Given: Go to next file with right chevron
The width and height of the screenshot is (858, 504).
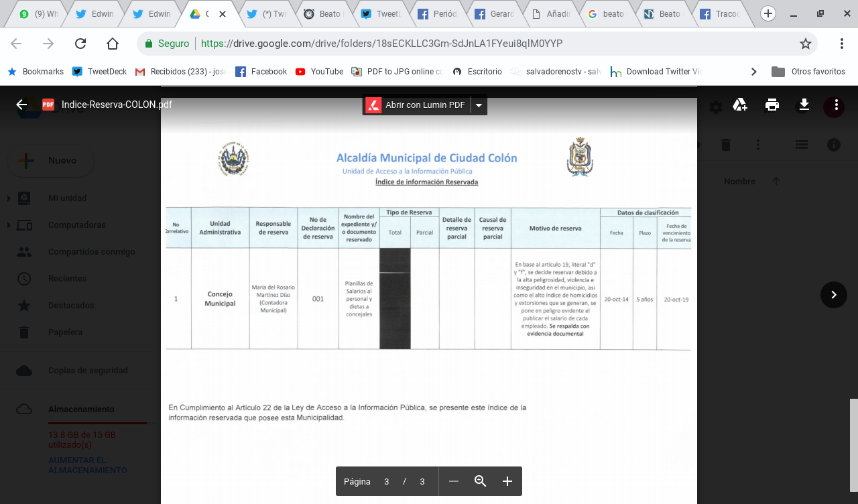Looking at the screenshot, I should point(834,294).
